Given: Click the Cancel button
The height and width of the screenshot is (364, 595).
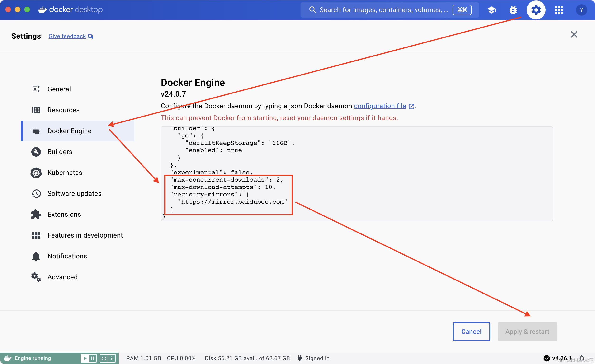Looking at the screenshot, I should click(471, 331).
